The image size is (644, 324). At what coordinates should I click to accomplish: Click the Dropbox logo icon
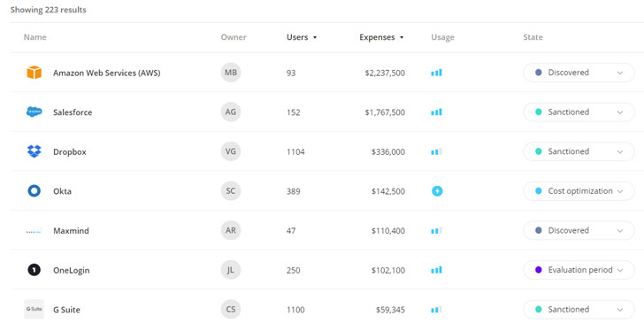tap(34, 151)
